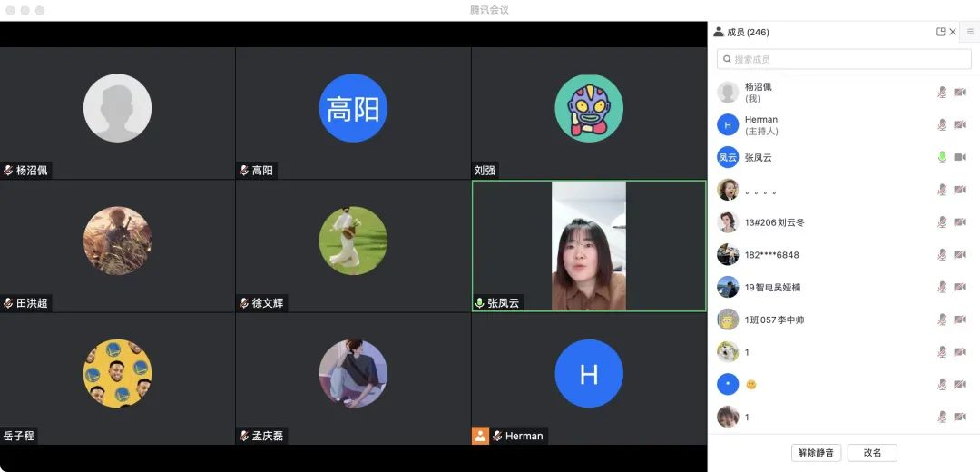Click the members icon next to 成员 (246)
Image resolution: width=980 pixels, height=472 pixels.
[x=719, y=32]
